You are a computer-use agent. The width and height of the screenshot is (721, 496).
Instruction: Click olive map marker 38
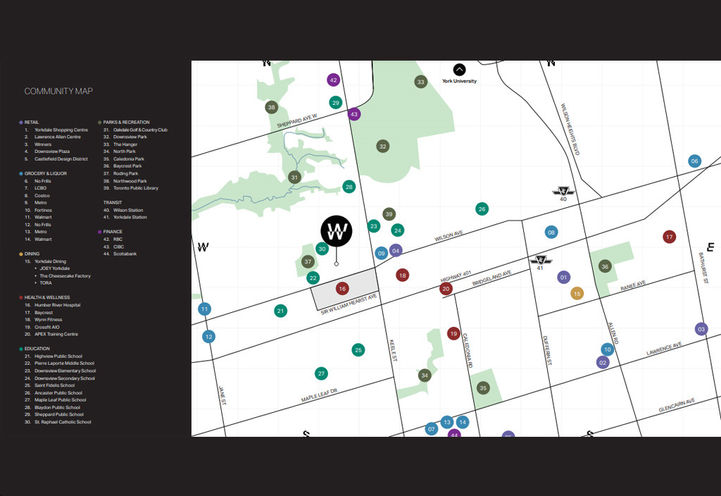[x=271, y=108]
